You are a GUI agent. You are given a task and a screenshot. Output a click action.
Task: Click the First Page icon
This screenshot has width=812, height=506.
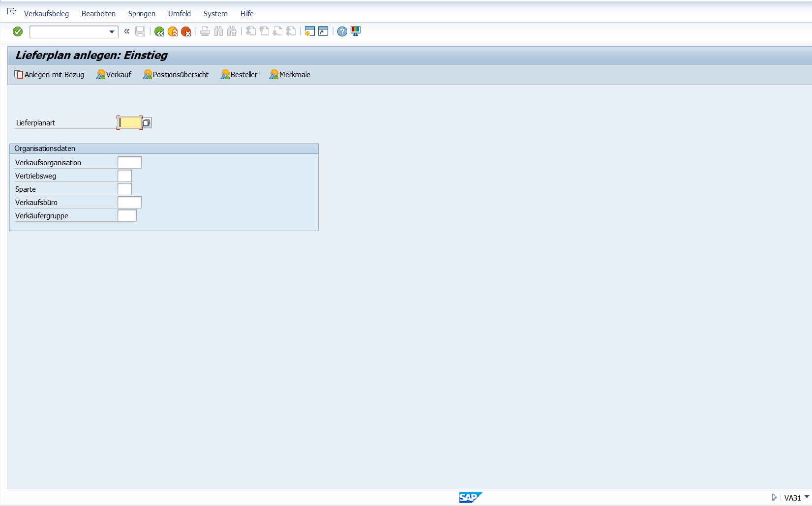click(x=251, y=31)
